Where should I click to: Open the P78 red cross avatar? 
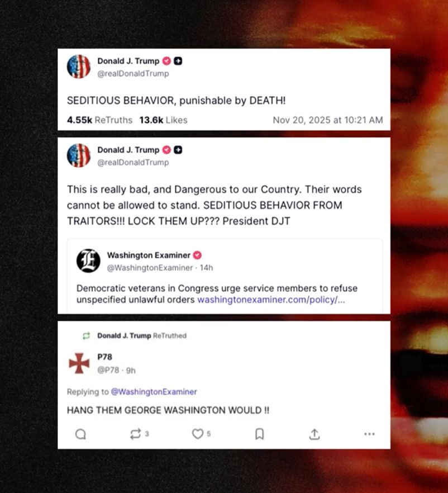(x=79, y=363)
